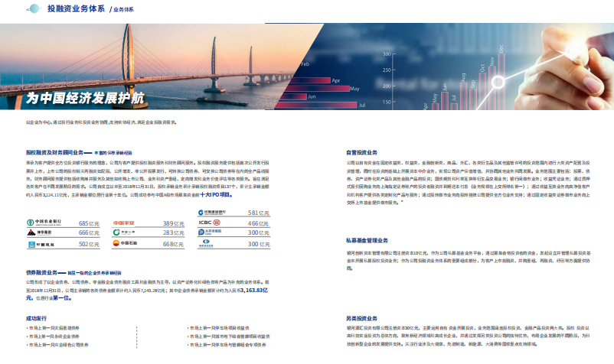Click the 为中国经济发展护航 banner slogan
The width and height of the screenshot is (614, 364).
[x=85, y=98]
